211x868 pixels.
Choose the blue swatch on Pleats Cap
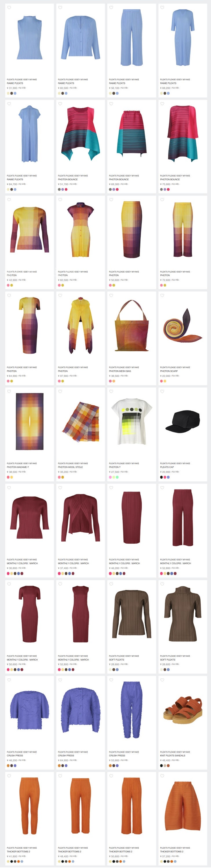[168, 477]
